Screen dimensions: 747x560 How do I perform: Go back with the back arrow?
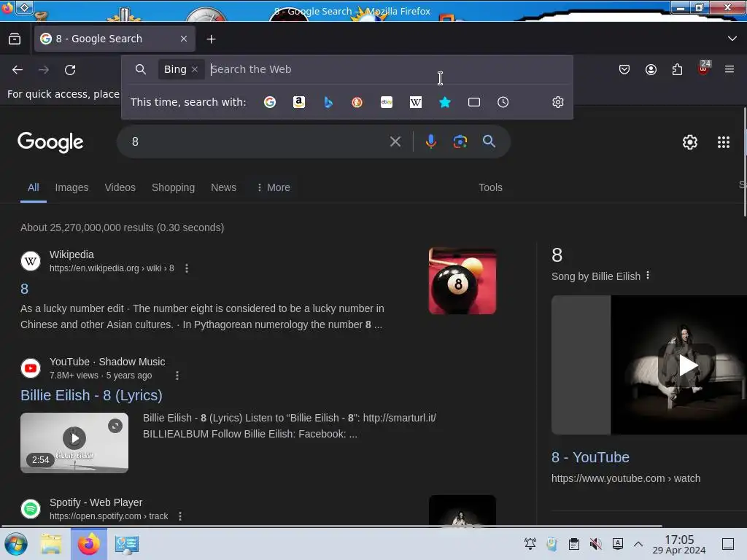pos(18,70)
